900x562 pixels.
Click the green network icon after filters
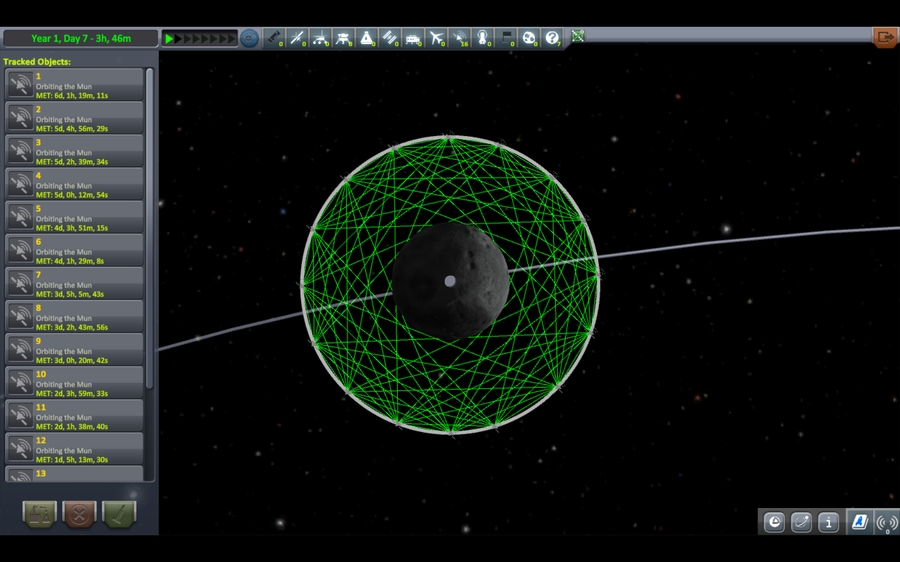coord(578,36)
